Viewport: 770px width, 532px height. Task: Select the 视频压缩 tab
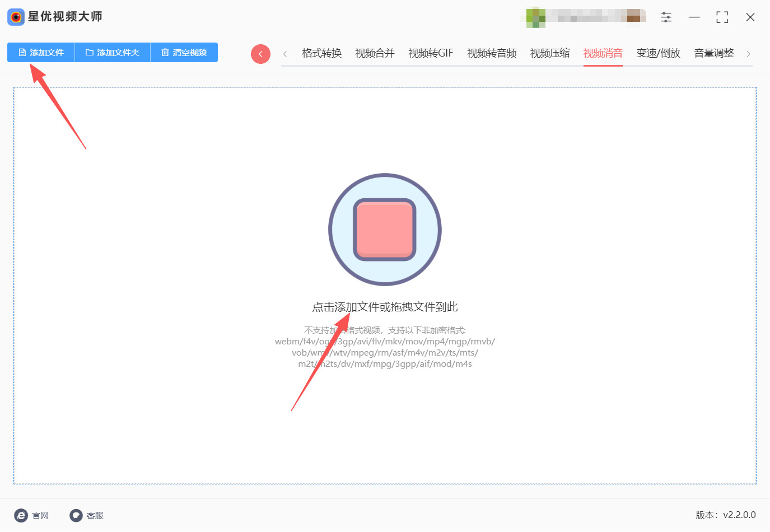(x=550, y=53)
